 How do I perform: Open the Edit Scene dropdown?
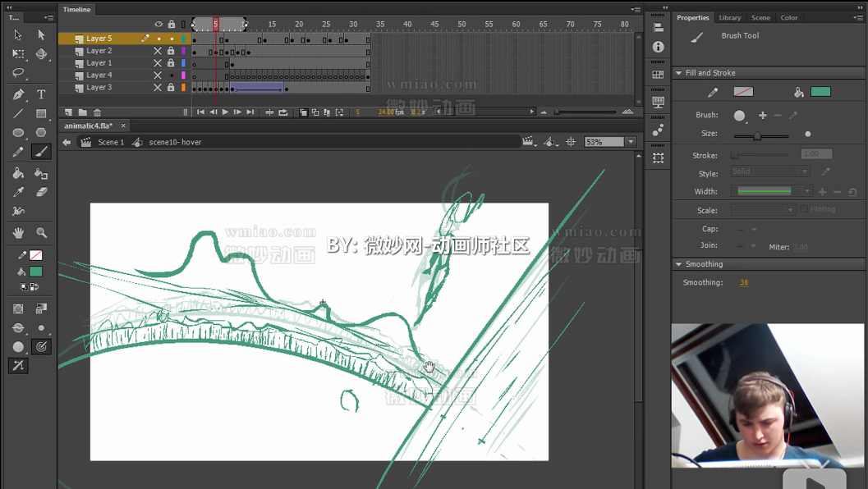(x=529, y=142)
